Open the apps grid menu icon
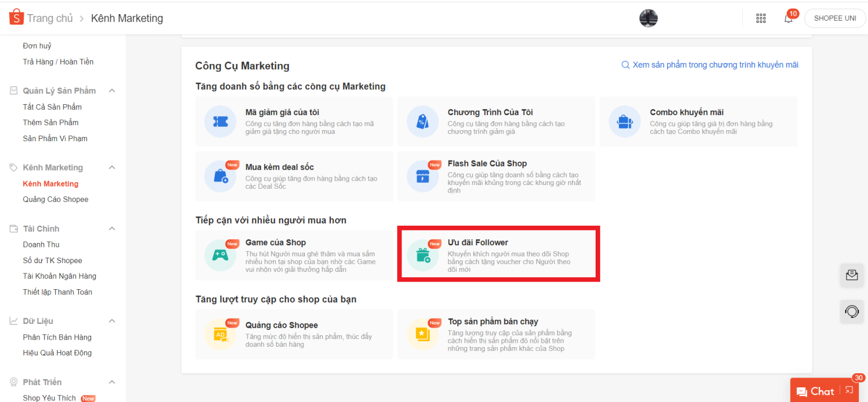The height and width of the screenshot is (402, 868). pyautogui.click(x=761, y=18)
